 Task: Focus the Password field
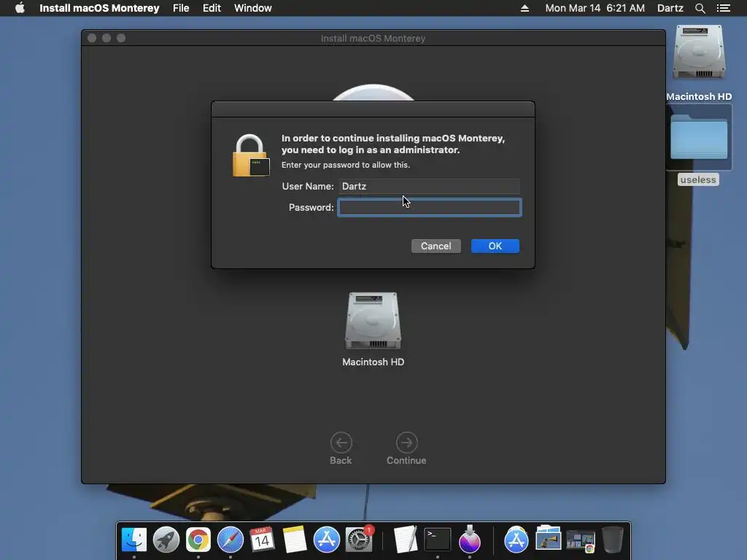pos(430,208)
